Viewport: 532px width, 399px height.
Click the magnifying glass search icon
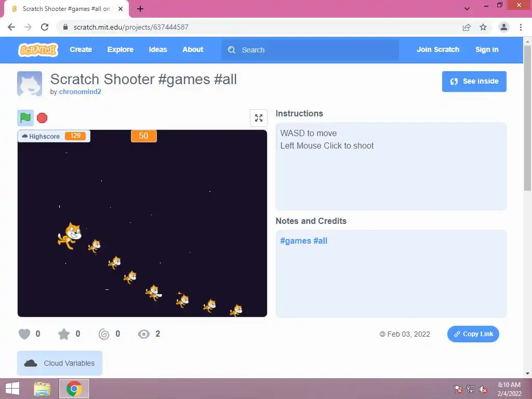232,50
